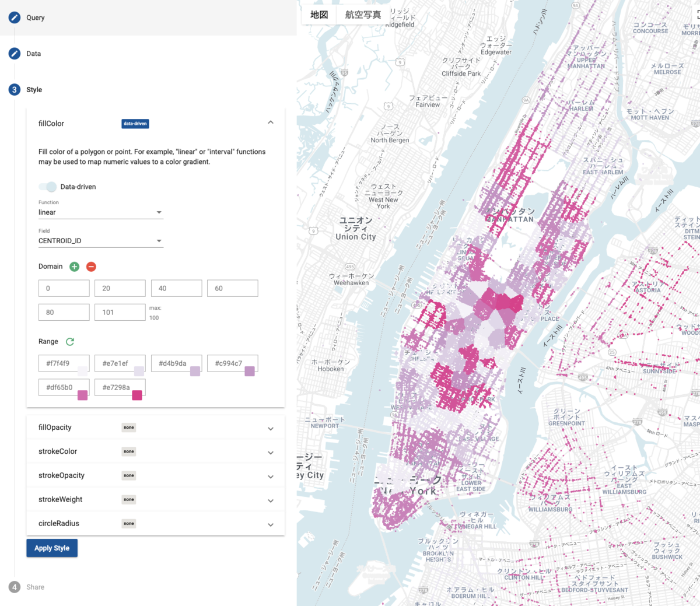Edit the domain value 80 field

64,312
